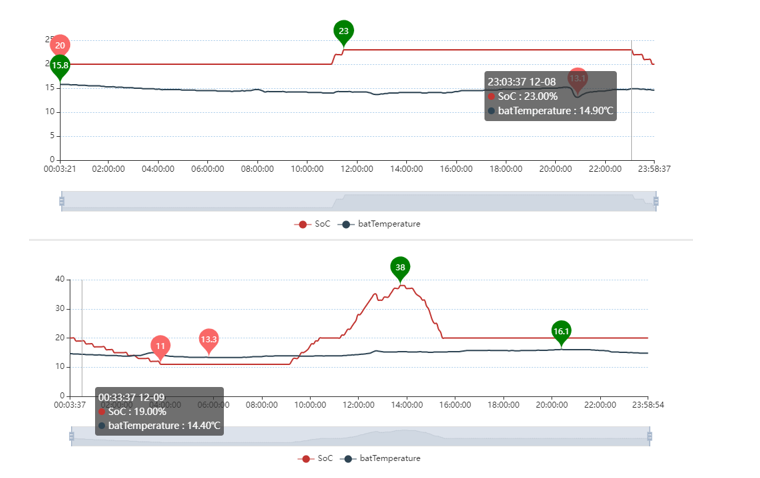760x478 pixels.
Task: Click the 16:00:00 axis label on lower chart
Action: click(456, 404)
